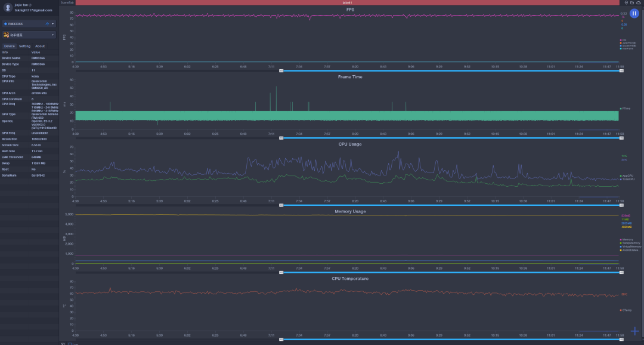Toggle Memory series in Memory Usage legend

click(627, 239)
